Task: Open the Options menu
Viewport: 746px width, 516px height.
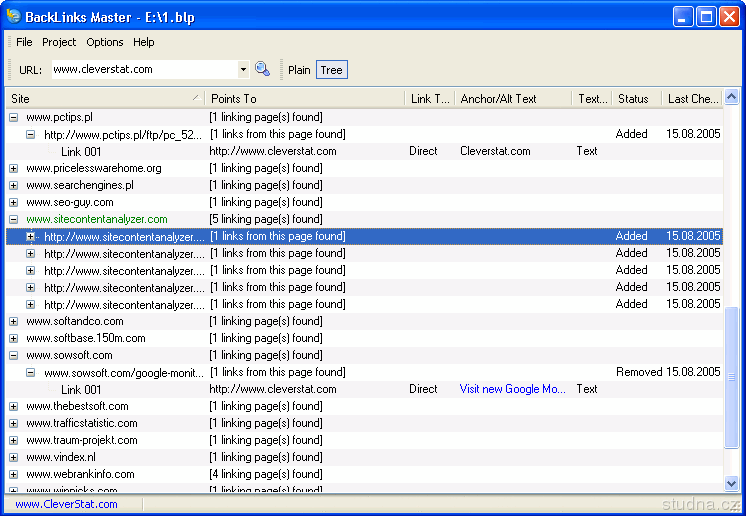Action: coord(105,42)
